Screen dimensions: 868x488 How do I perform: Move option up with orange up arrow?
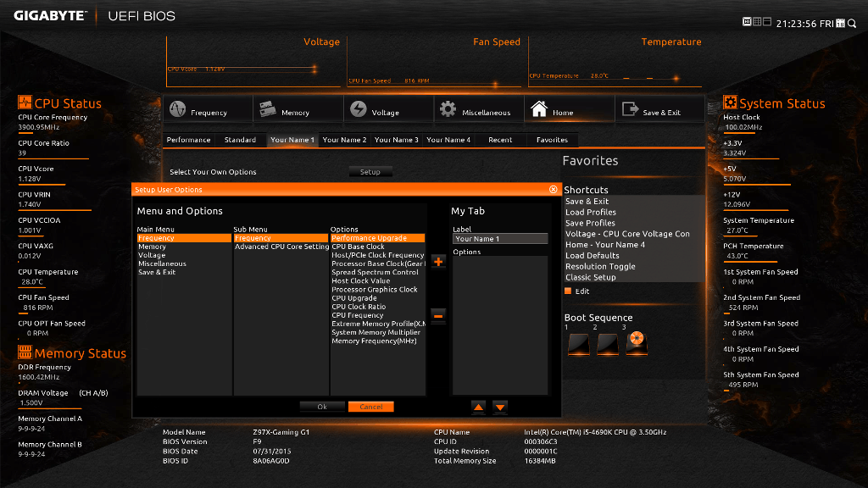(478, 408)
